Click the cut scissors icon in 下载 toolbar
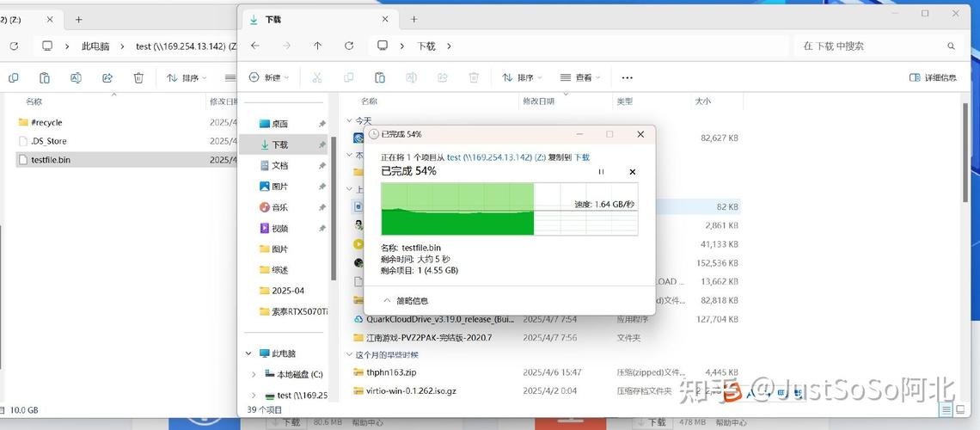980x430 pixels. [x=317, y=77]
